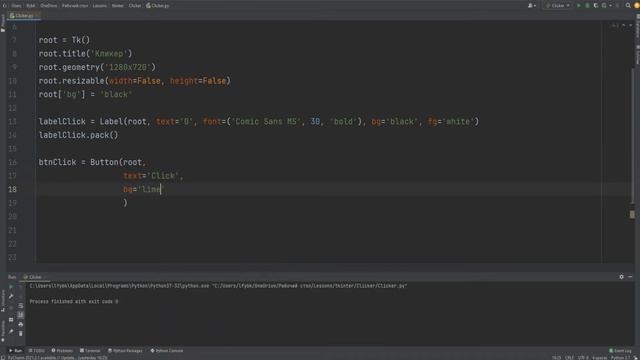
Task: Hide the Run panel with minimize dash
Action: (630, 277)
